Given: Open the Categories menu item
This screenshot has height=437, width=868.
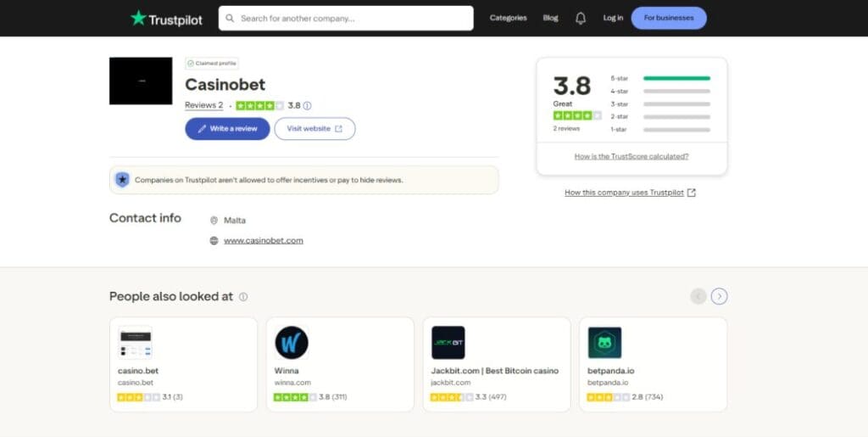Looking at the screenshot, I should 508,18.
